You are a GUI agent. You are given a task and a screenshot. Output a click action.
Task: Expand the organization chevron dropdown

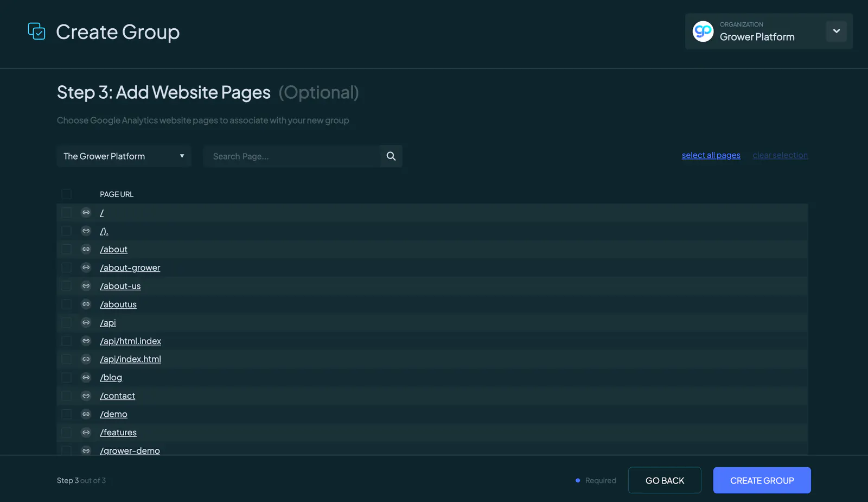click(836, 31)
